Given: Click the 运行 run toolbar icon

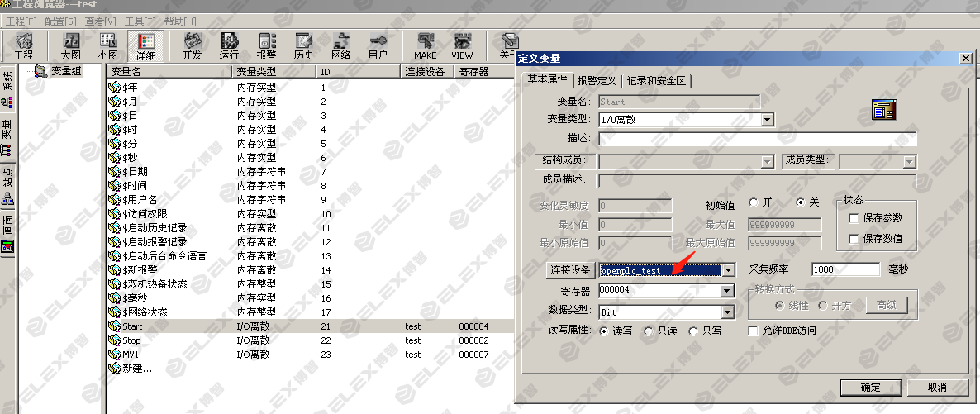Looking at the screenshot, I should [x=229, y=46].
